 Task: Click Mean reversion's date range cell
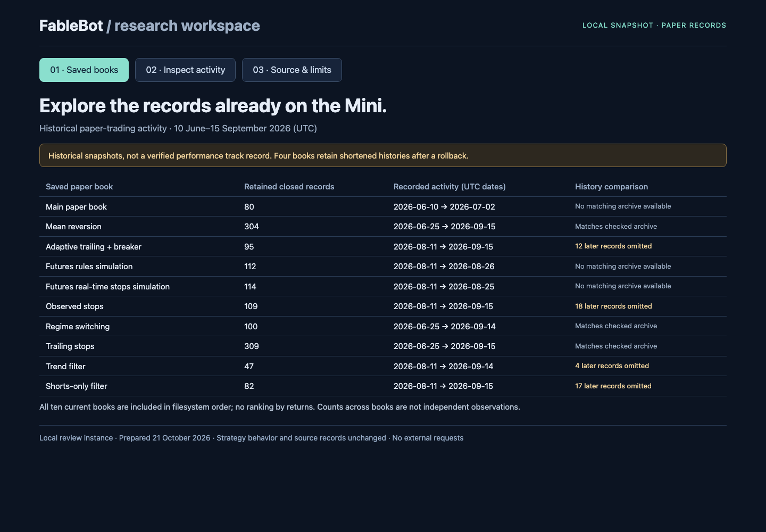445,227
